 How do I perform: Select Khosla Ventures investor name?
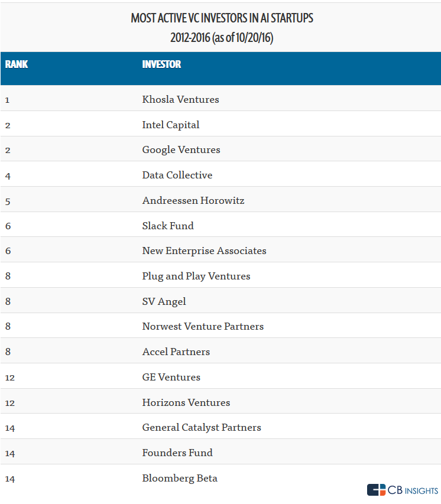(180, 99)
